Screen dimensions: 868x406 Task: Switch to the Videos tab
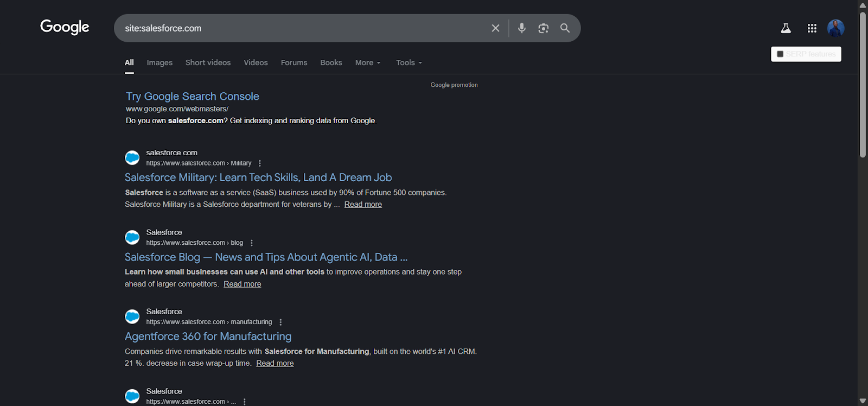point(256,63)
